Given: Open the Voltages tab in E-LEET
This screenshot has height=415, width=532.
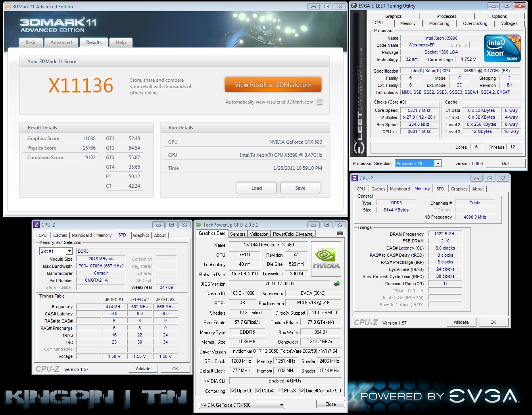Looking at the screenshot, I should coord(509,23).
